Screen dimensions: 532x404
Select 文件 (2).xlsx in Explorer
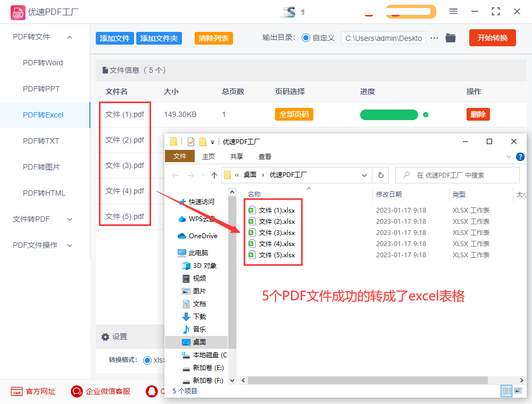tap(277, 222)
